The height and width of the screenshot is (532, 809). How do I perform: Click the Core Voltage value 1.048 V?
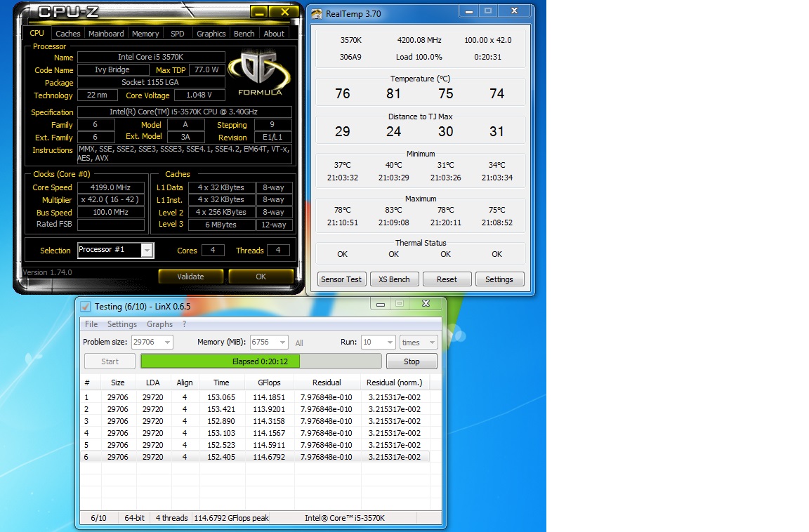click(x=199, y=95)
